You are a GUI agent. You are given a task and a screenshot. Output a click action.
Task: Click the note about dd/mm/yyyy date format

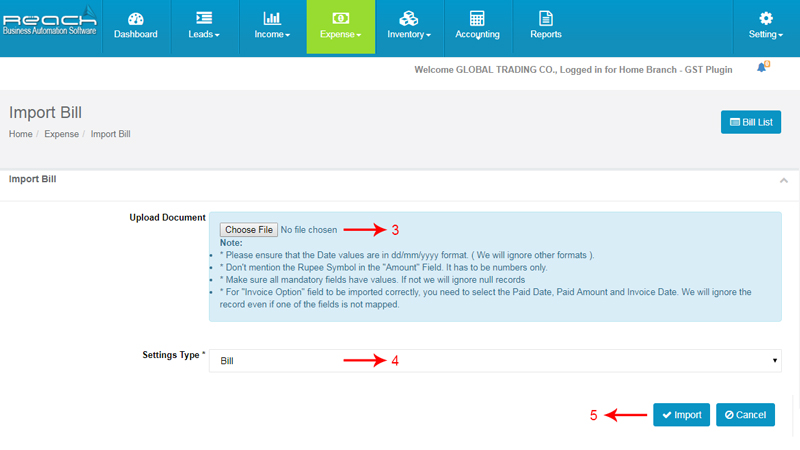coord(407,255)
